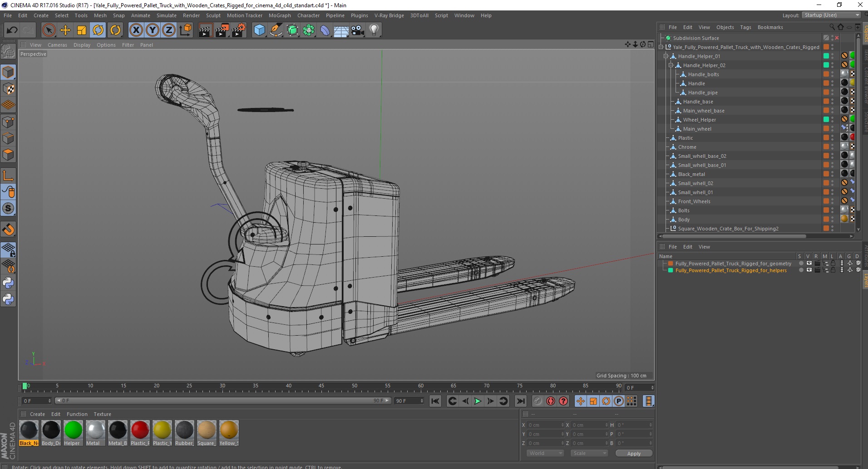Open the World coordinate dropdown

tap(545, 453)
